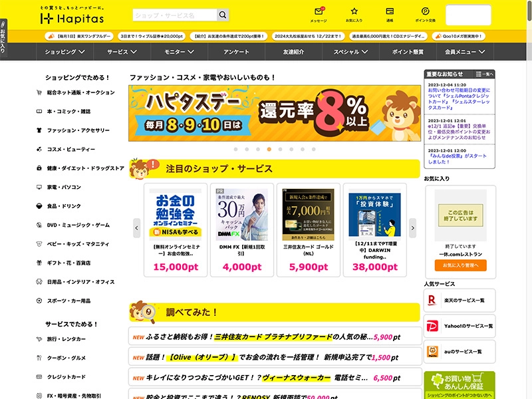
Task: Open the DMM FX 4,000pt card
Action: [x=242, y=230]
